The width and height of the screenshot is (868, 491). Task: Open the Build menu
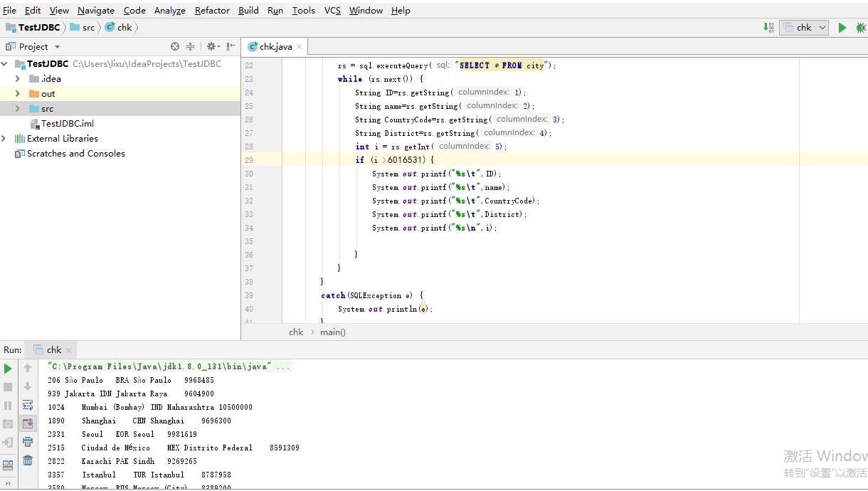coord(248,10)
